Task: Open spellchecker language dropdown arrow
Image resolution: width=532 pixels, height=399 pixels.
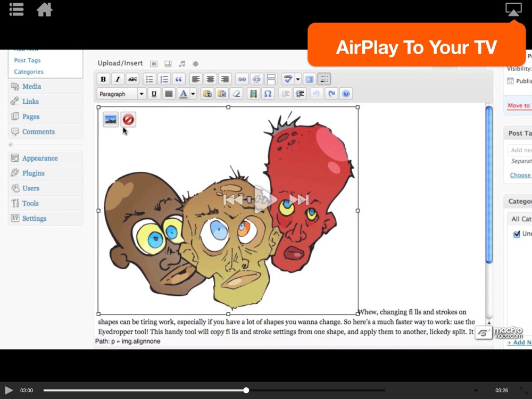Action: (298, 79)
